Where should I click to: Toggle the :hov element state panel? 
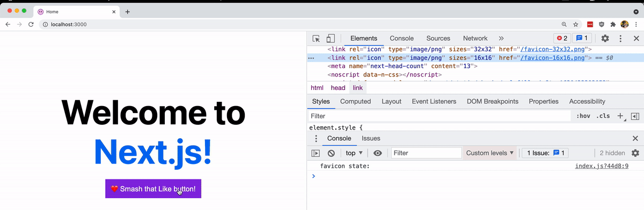[x=583, y=116]
